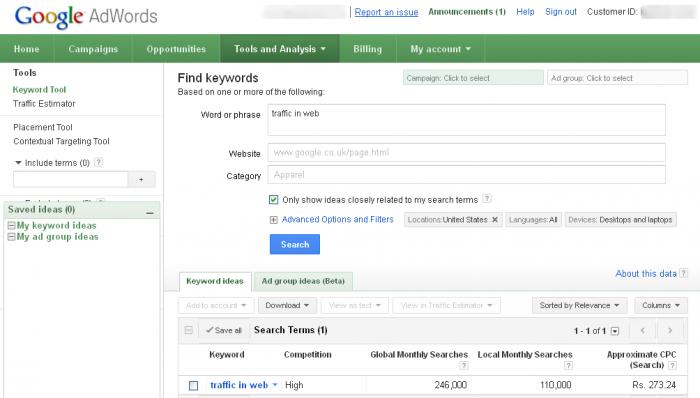Open Traffic Estimator in sidebar
Viewport: 700px width, 398px height.
tap(44, 104)
